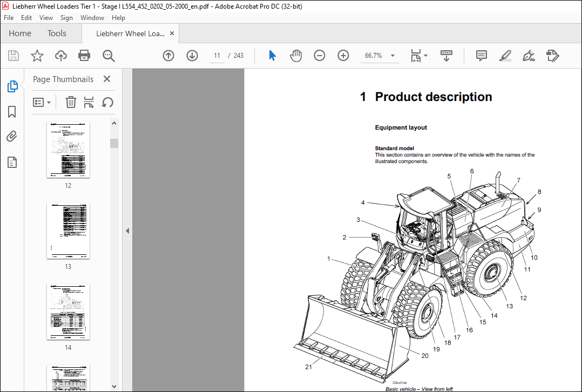
Task: Switch to the Home tab
Action: [20, 33]
